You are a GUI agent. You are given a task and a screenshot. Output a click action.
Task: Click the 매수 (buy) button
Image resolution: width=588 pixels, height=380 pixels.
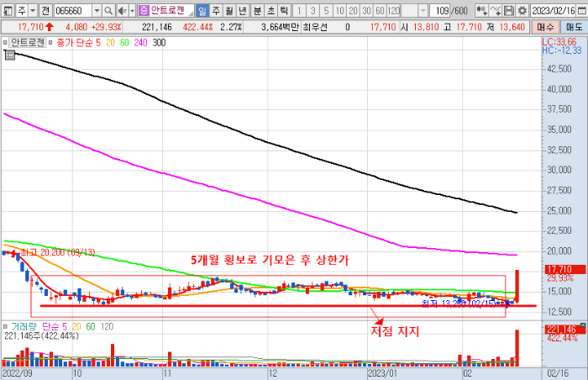point(545,27)
